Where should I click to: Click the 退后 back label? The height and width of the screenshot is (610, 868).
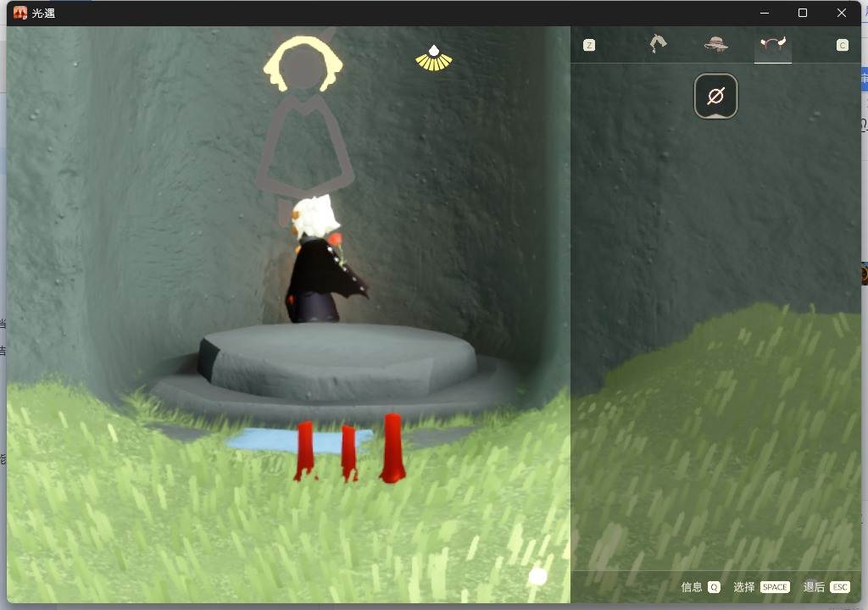coord(814,587)
